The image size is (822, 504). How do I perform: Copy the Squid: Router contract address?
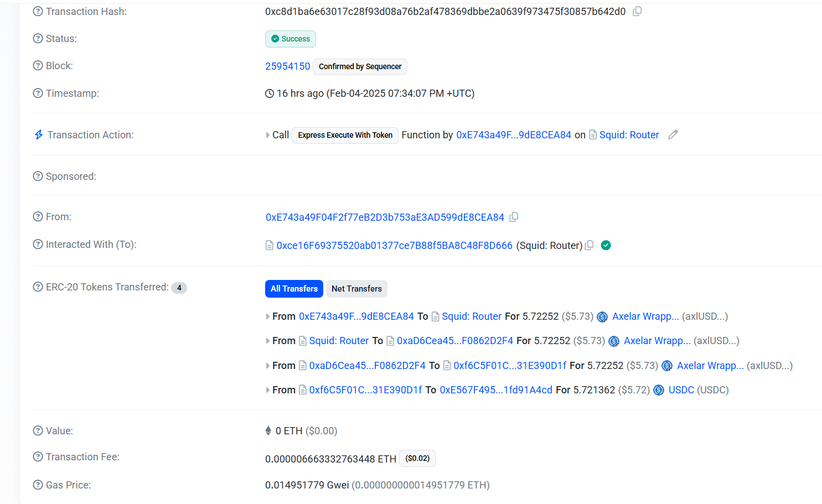coord(590,245)
